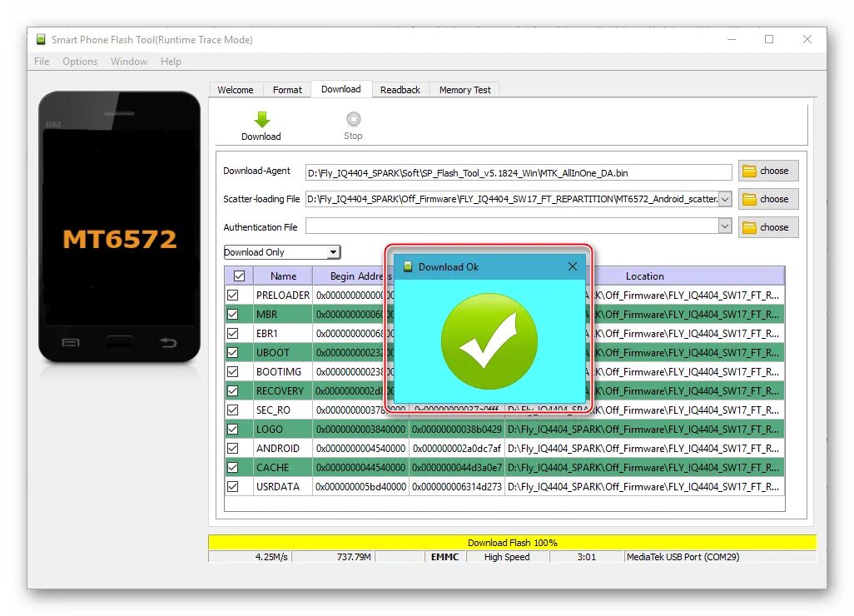Click the Name column header
Screen dimensions: 854x616
(x=283, y=276)
